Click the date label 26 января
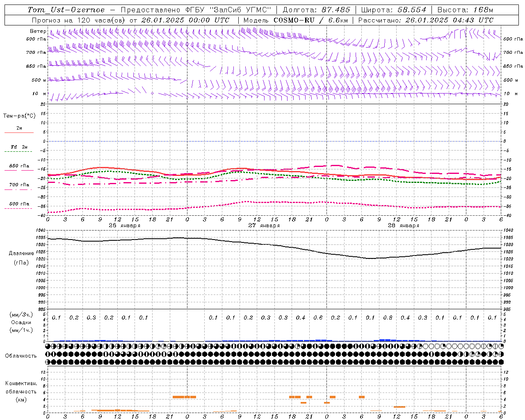The width and height of the screenshot is (525, 420). pyautogui.click(x=124, y=226)
